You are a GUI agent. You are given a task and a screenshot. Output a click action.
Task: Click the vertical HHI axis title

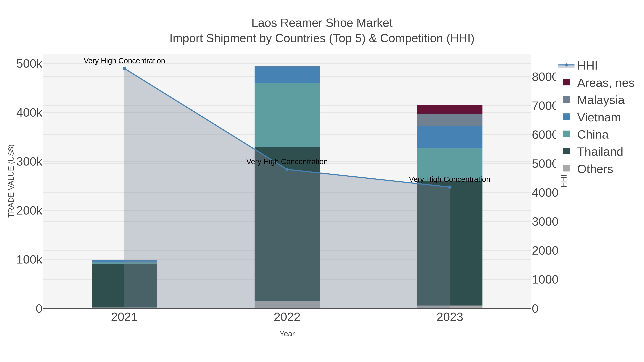(x=564, y=181)
